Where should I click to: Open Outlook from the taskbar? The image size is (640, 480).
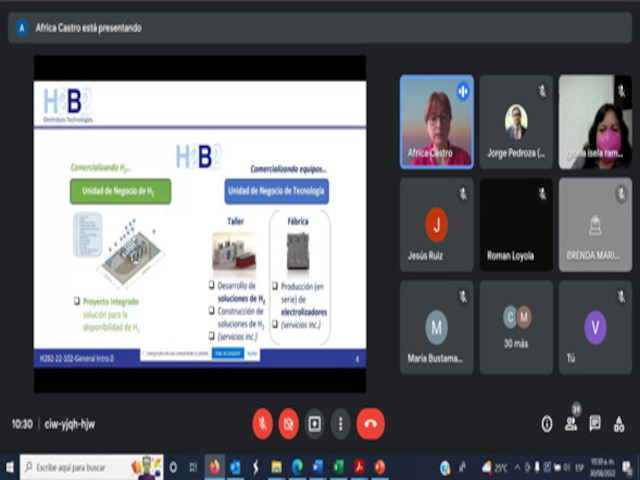pyautogui.click(x=235, y=467)
